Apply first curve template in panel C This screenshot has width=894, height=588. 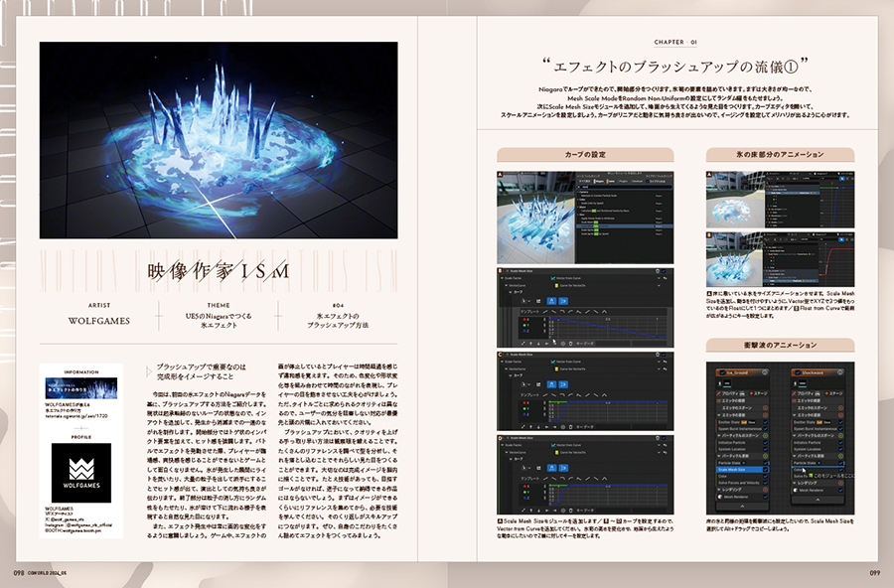point(545,394)
